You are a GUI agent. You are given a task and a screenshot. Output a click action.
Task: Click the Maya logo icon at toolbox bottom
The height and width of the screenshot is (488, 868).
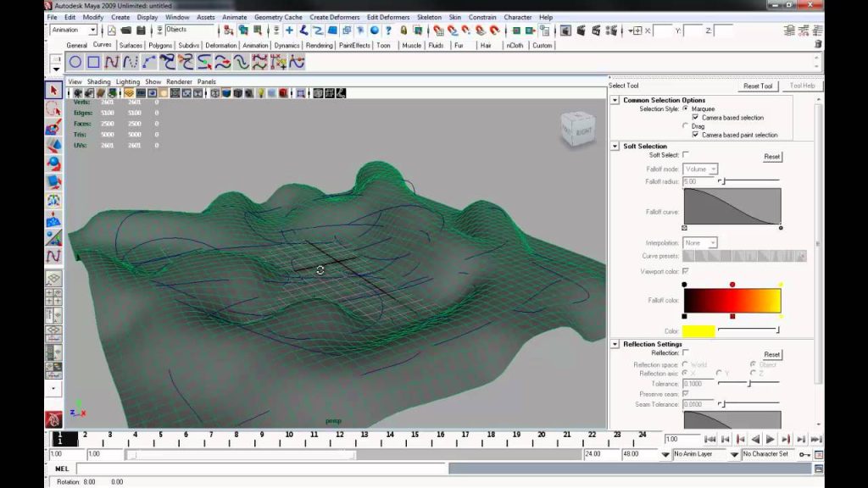pos(53,420)
